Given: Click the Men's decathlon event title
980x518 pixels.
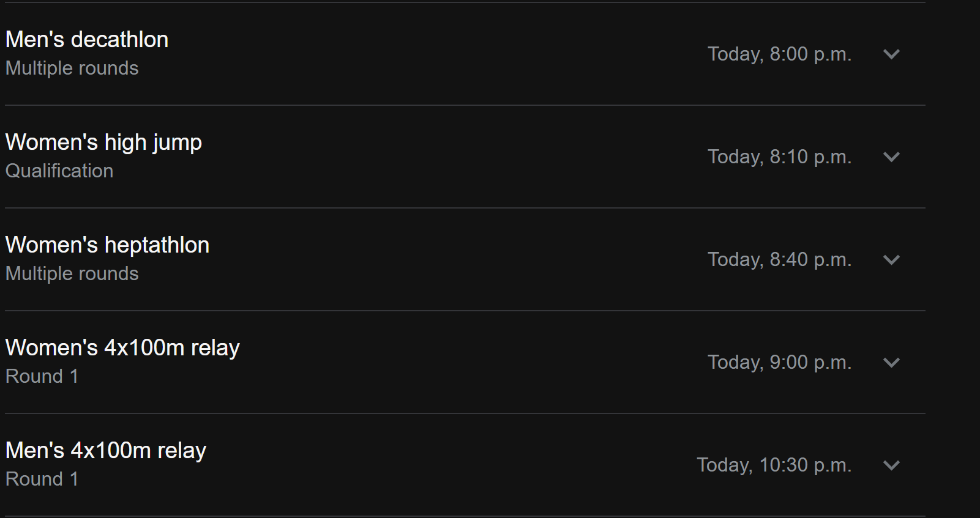Looking at the screenshot, I should pyautogui.click(x=87, y=40).
